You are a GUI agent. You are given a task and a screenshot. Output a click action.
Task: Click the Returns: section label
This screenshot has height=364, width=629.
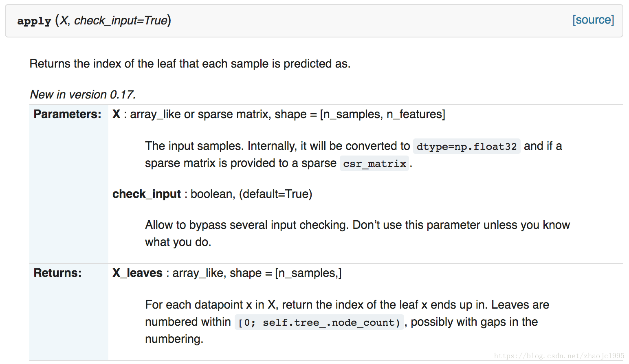tap(57, 273)
